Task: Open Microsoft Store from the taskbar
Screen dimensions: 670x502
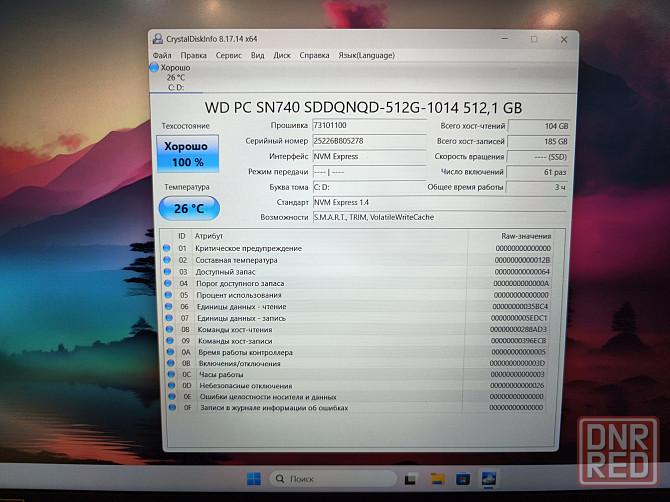Action: (x=463, y=479)
